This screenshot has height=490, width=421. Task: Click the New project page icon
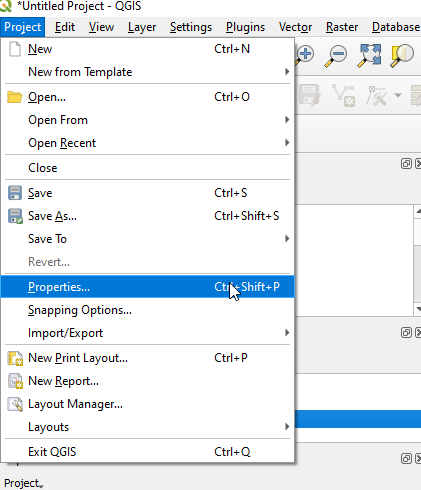point(15,49)
